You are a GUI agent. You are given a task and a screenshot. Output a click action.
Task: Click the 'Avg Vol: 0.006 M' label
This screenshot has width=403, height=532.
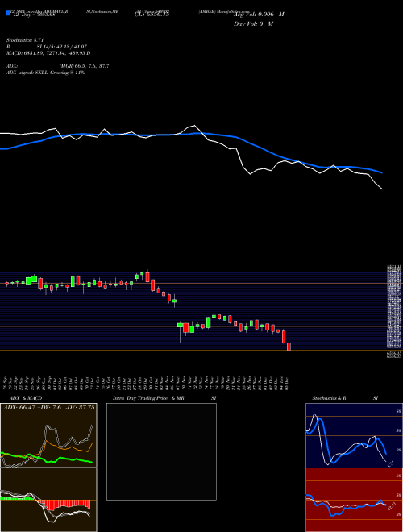260,15
